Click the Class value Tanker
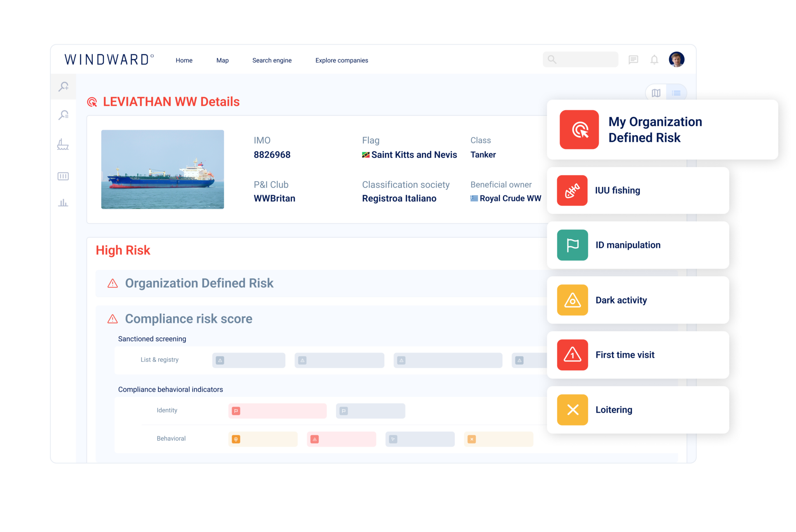 483,155
